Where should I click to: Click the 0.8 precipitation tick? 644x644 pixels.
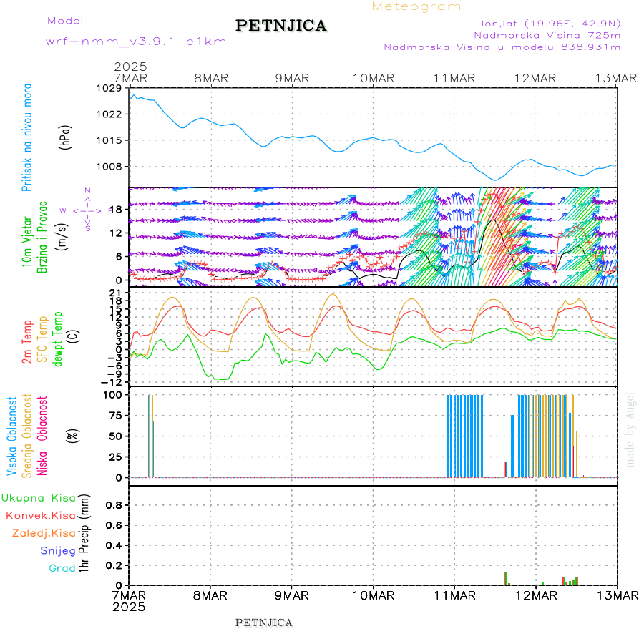click(114, 505)
